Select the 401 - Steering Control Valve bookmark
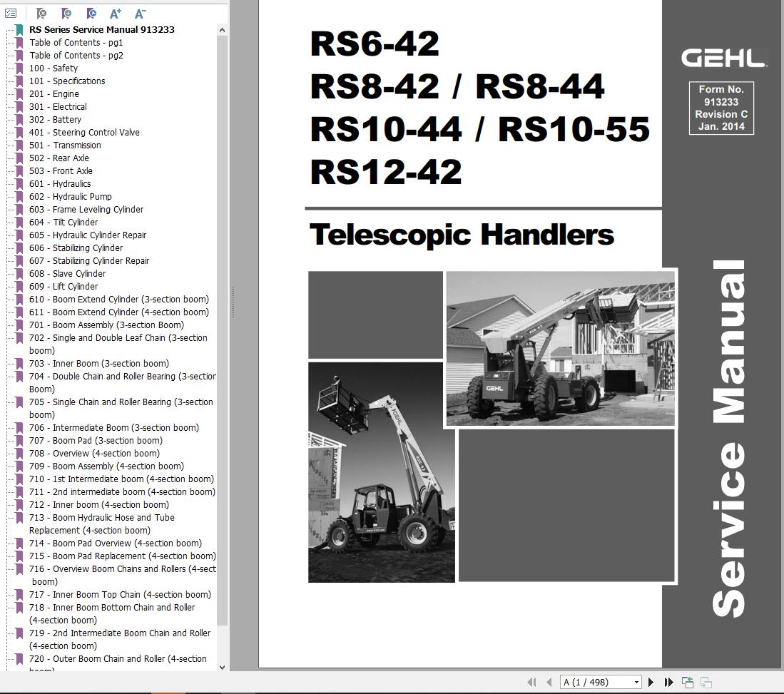 click(x=84, y=133)
